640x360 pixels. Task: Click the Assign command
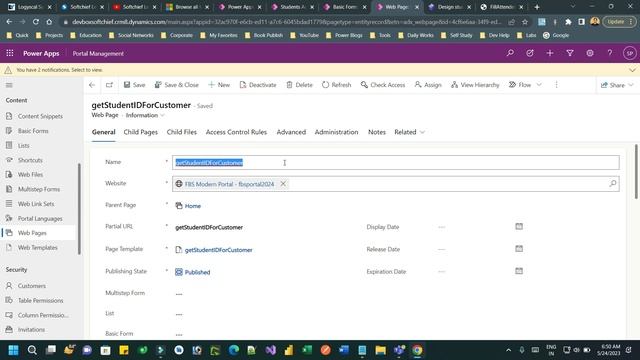(x=428, y=85)
